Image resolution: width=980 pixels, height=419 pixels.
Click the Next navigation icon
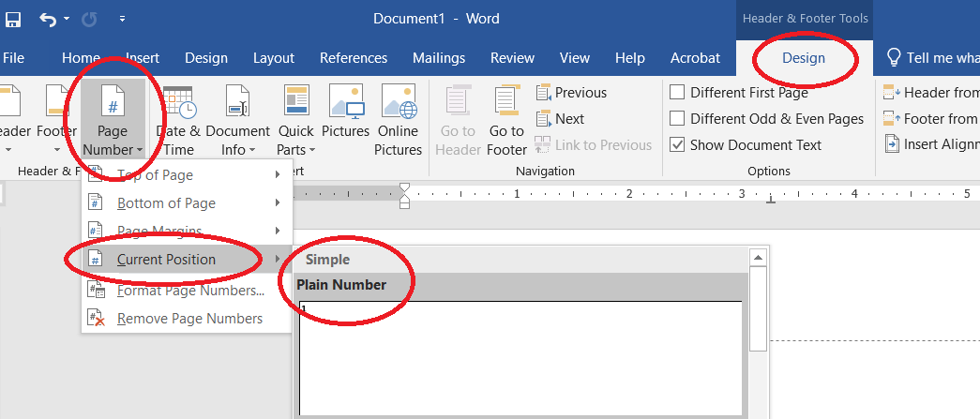pos(543,119)
